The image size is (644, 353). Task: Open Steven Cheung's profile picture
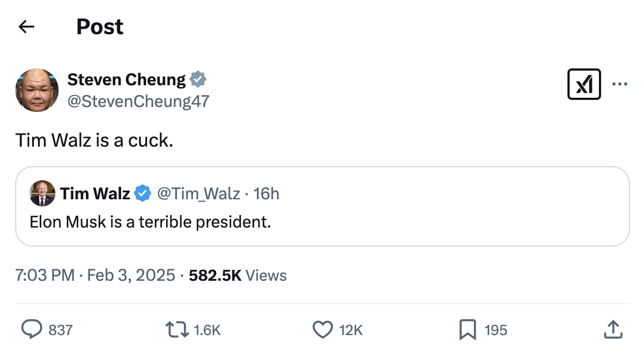pos(37,90)
